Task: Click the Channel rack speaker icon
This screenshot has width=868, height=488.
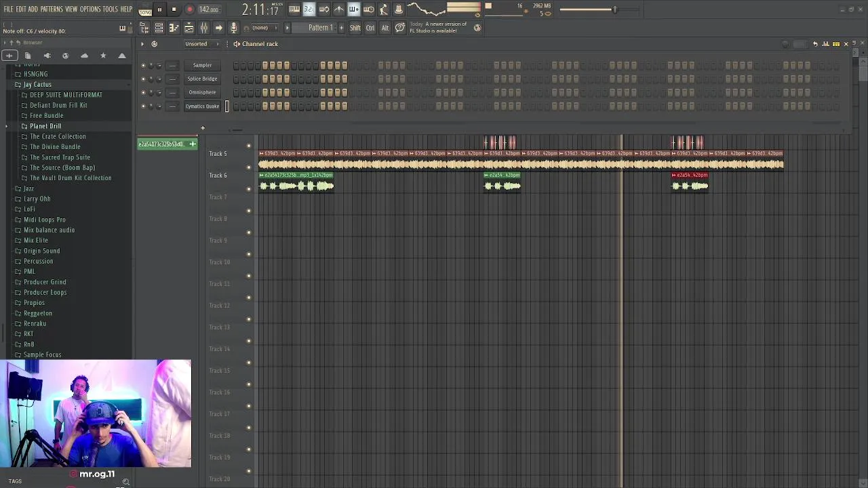Action: point(237,44)
